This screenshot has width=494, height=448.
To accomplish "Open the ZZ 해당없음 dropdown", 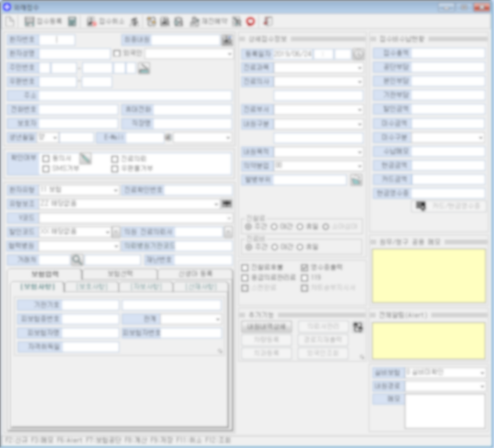I will pyautogui.click(x=130, y=204).
